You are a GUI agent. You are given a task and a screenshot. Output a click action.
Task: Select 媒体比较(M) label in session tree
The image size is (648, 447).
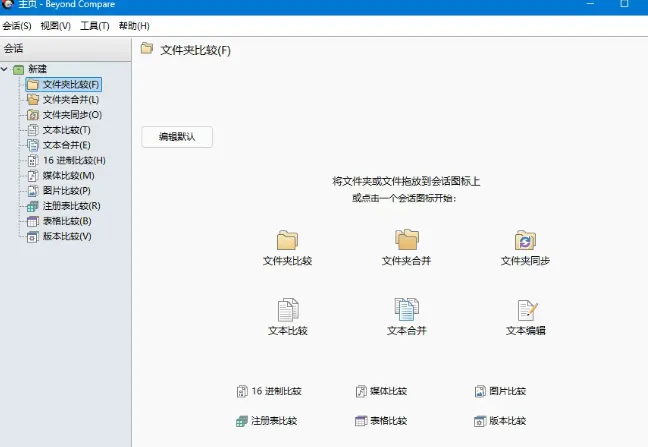[69, 176]
